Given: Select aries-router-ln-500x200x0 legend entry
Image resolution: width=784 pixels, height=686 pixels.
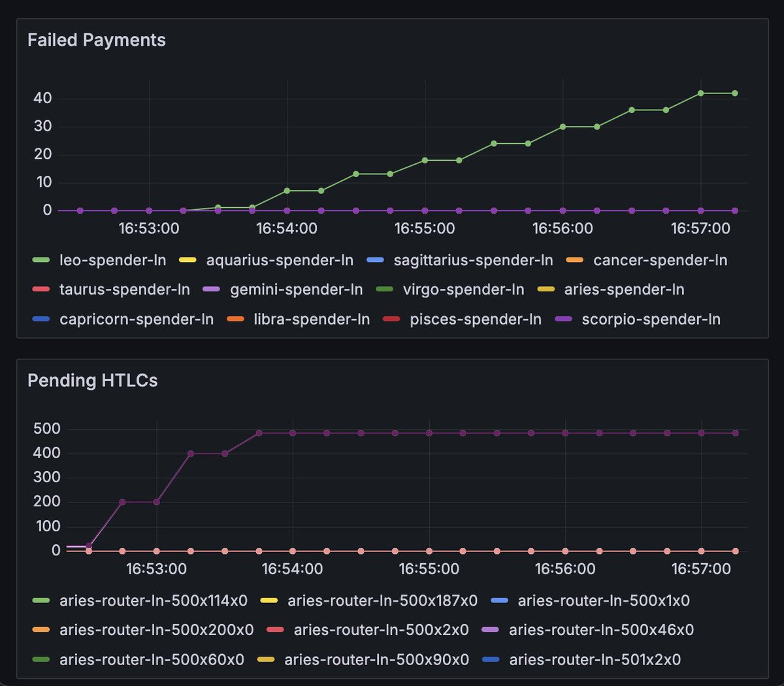Looking at the screenshot, I should coord(142,630).
